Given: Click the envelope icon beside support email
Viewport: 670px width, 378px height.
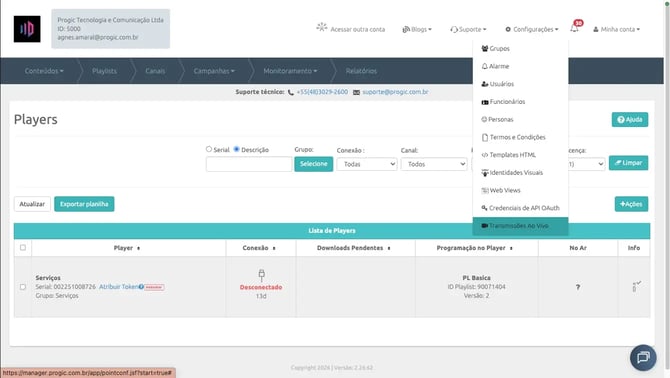Looking at the screenshot, I should pos(356,92).
